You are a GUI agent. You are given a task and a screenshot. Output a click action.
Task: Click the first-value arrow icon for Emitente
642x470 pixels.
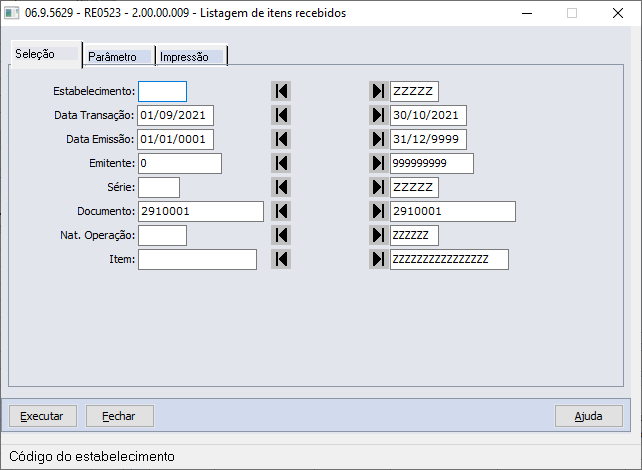[x=281, y=163]
